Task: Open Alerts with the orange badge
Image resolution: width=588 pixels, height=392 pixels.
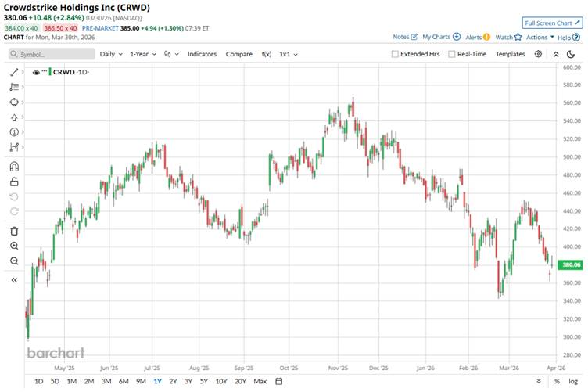Action: coord(478,37)
